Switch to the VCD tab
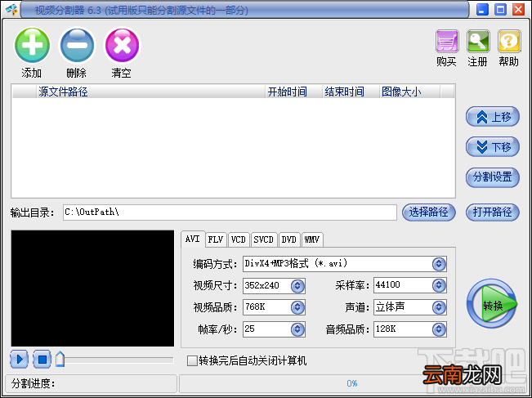The height and width of the screenshot is (398, 532). pyautogui.click(x=239, y=239)
